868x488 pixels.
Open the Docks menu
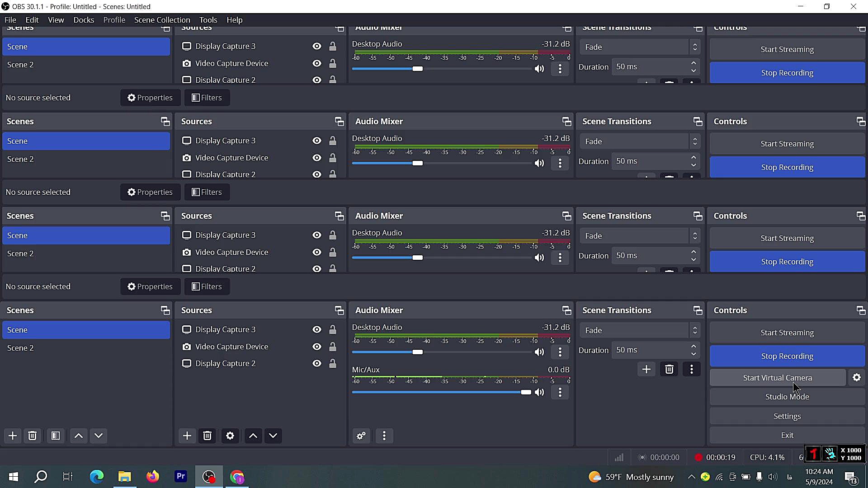tap(84, 20)
